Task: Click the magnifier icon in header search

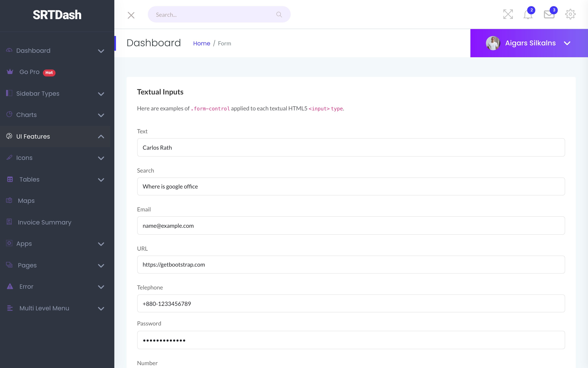Action: (279, 15)
